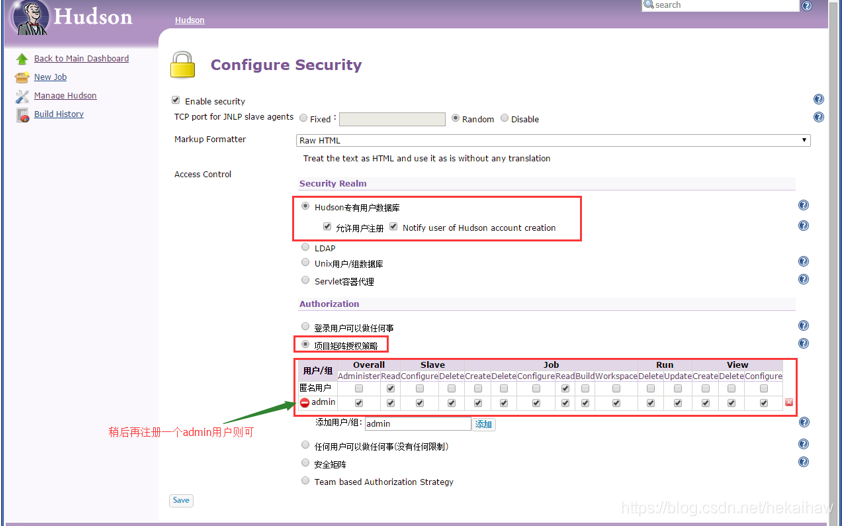Open help for 添加用户/组 field
The image size is (844, 526).
[x=804, y=422]
